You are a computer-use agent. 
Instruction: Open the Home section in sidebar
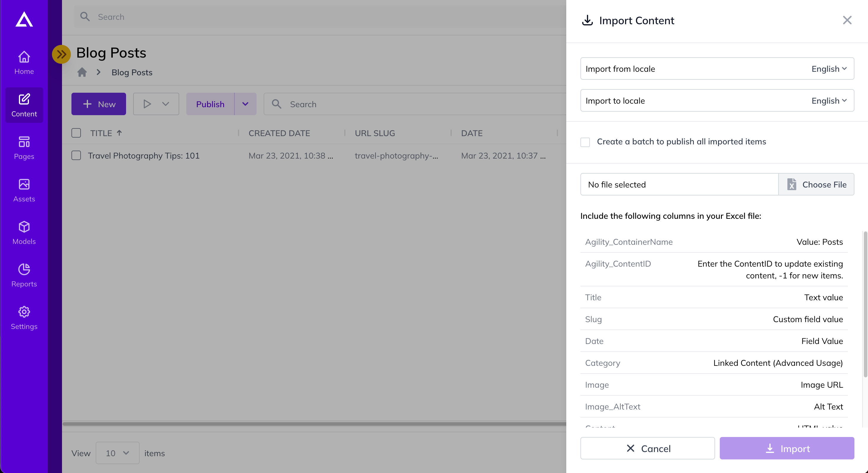pyautogui.click(x=24, y=63)
